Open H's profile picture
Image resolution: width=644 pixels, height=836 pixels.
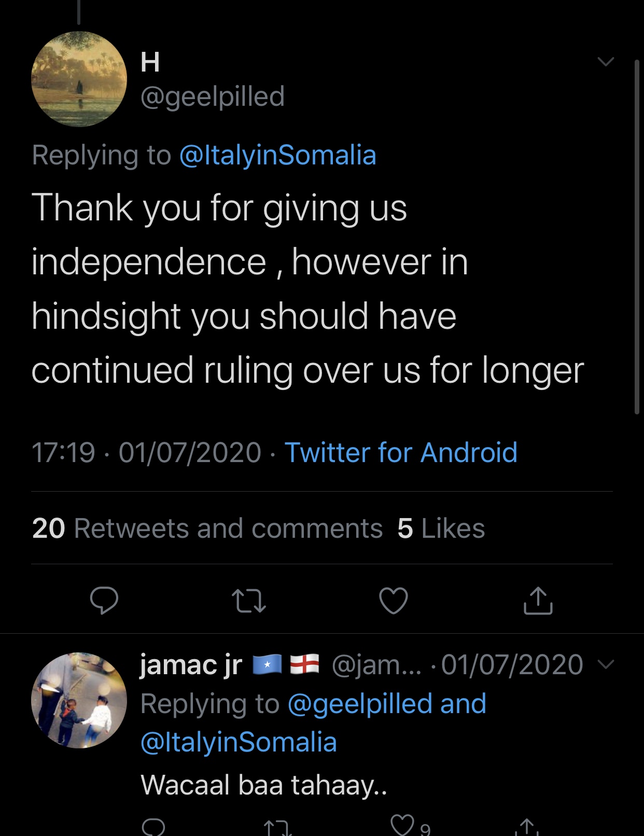pos(79,79)
